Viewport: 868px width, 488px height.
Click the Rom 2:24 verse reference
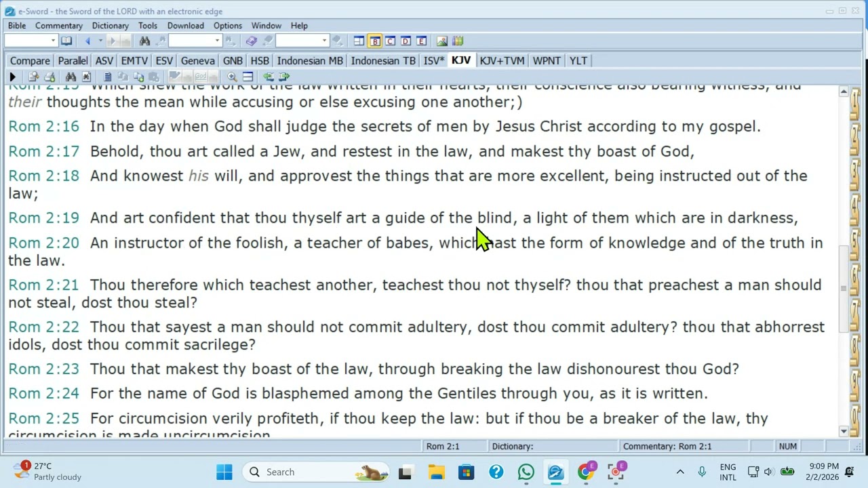click(x=44, y=394)
